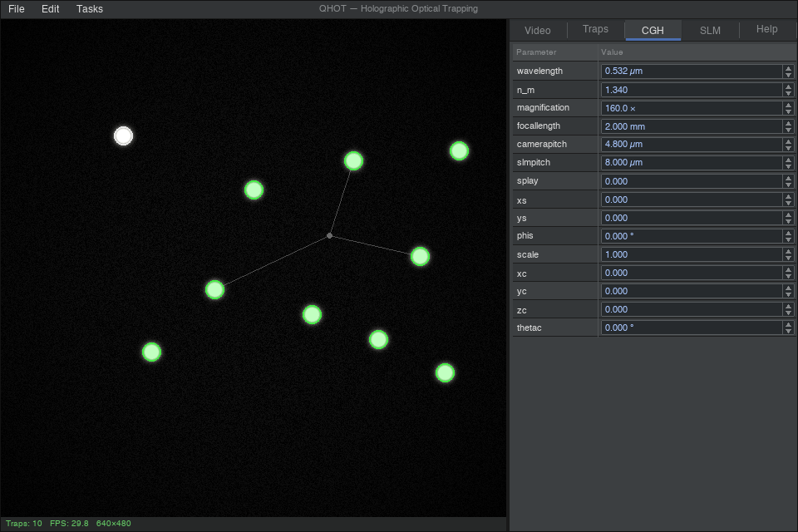This screenshot has width=798, height=532.
Task: Click the thetac spin arrows
Action: (788, 328)
